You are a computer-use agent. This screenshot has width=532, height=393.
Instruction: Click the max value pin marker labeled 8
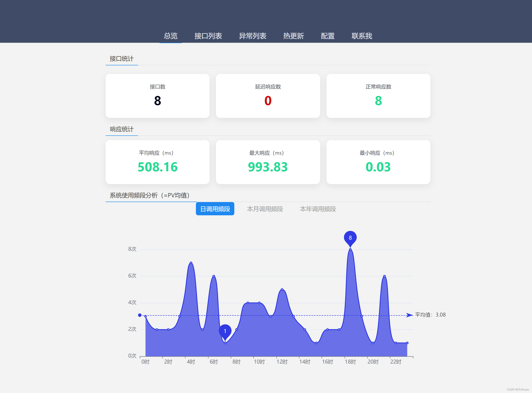pyautogui.click(x=350, y=238)
